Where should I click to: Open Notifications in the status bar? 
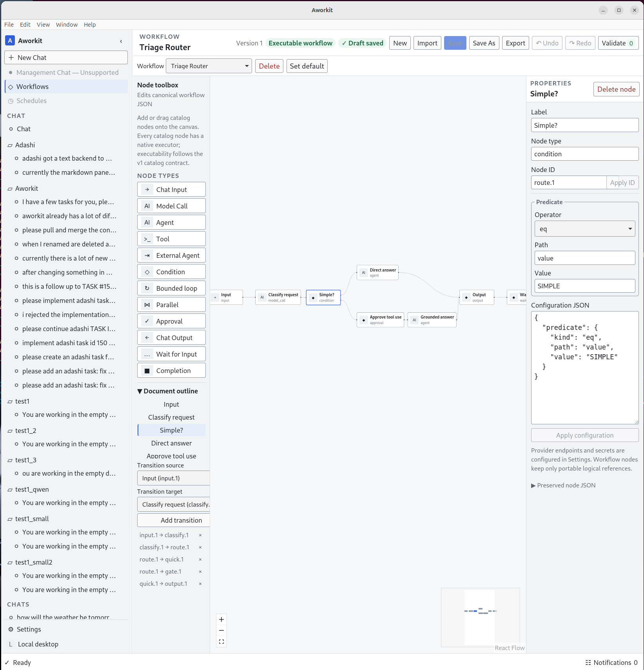(x=611, y=663)
